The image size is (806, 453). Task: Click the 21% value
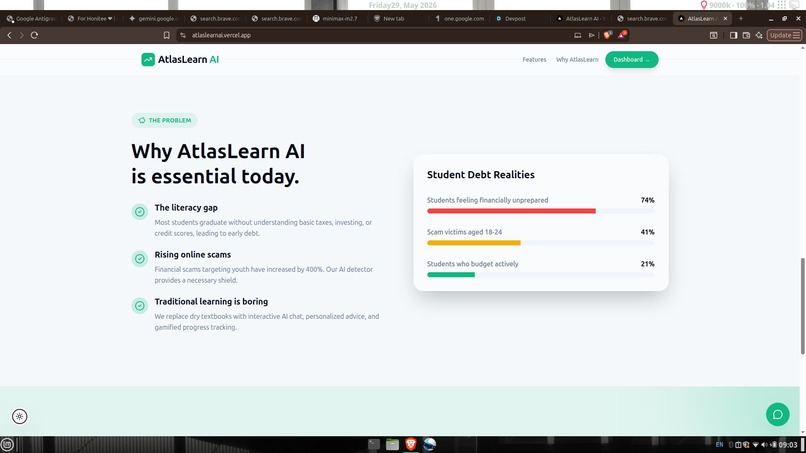[647, 264]
